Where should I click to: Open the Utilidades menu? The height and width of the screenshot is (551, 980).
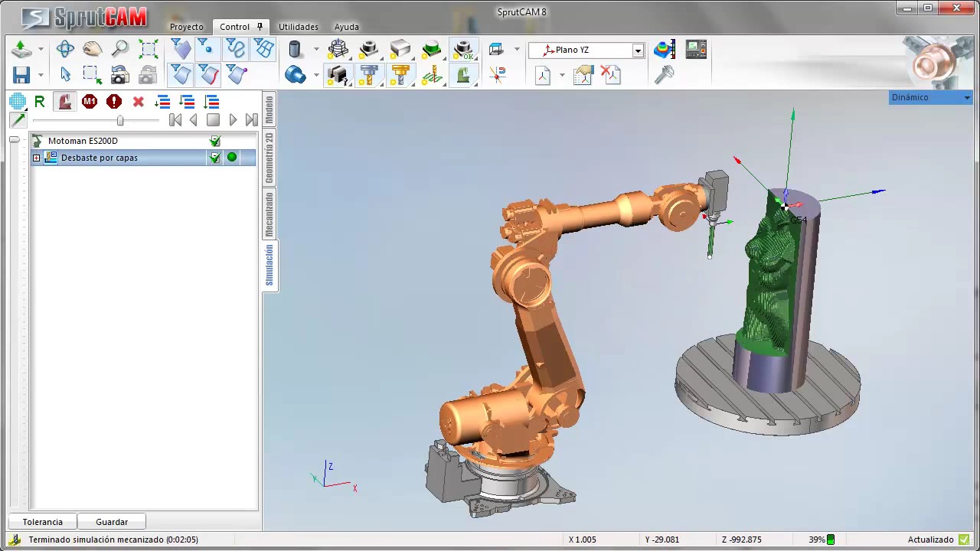point(298,27)
